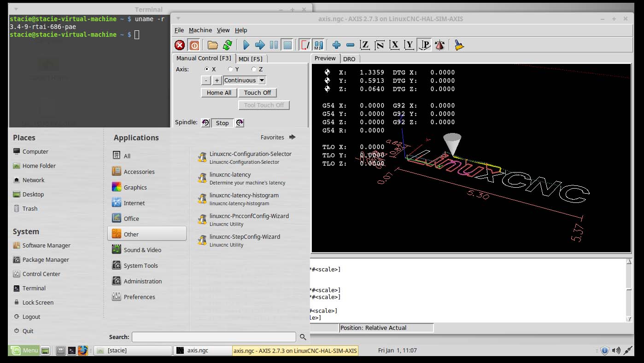Clear live plot with the broom icon
The height and width of the screenshot is (363, 644).
(459, 45)
